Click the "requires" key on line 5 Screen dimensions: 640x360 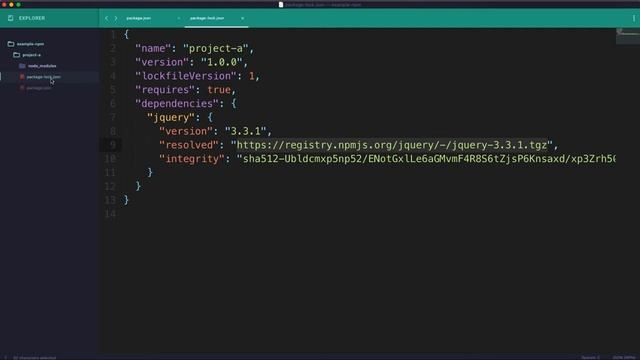(165, 90)
